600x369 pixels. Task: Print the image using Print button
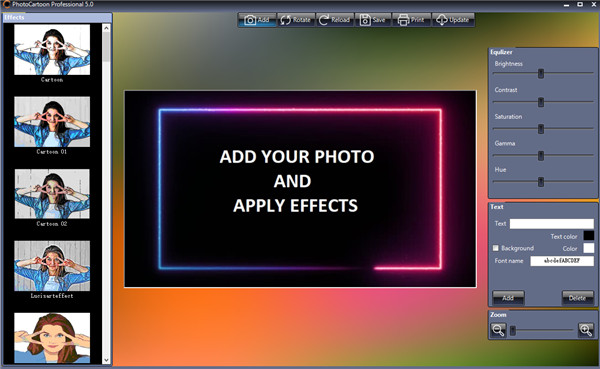tap(412, 20)
